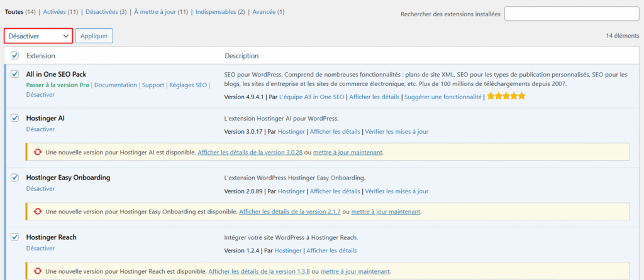The width and height of the screenshot is (644, 280).
Task: Click Désactiver under Hostinger AI
Action: [x=40, y=129]
